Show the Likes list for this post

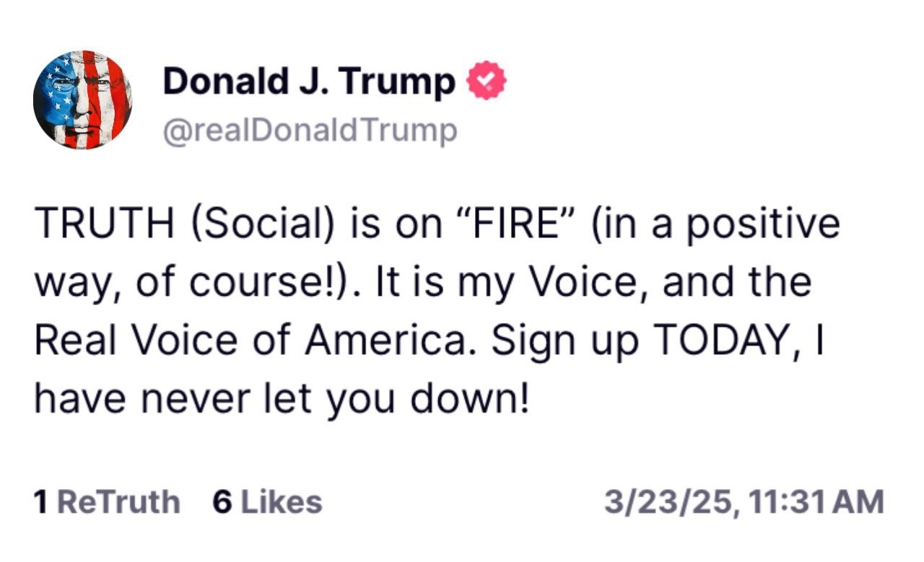[x=281, y=501]
